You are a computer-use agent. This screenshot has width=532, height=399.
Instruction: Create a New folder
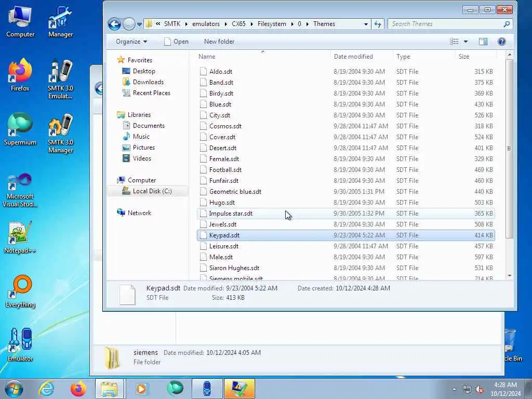(219, 42)
